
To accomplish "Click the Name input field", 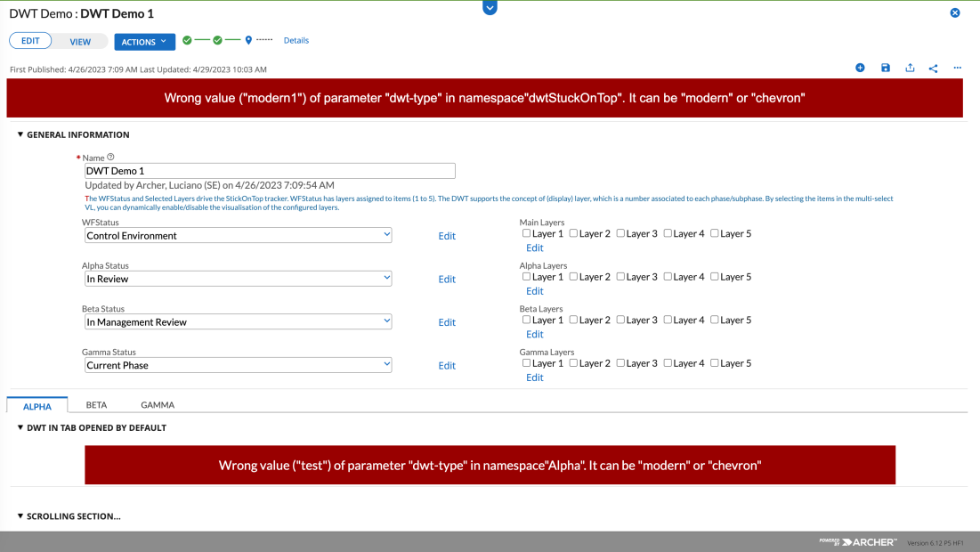I will pyautogui.click(x=270, y=171).
